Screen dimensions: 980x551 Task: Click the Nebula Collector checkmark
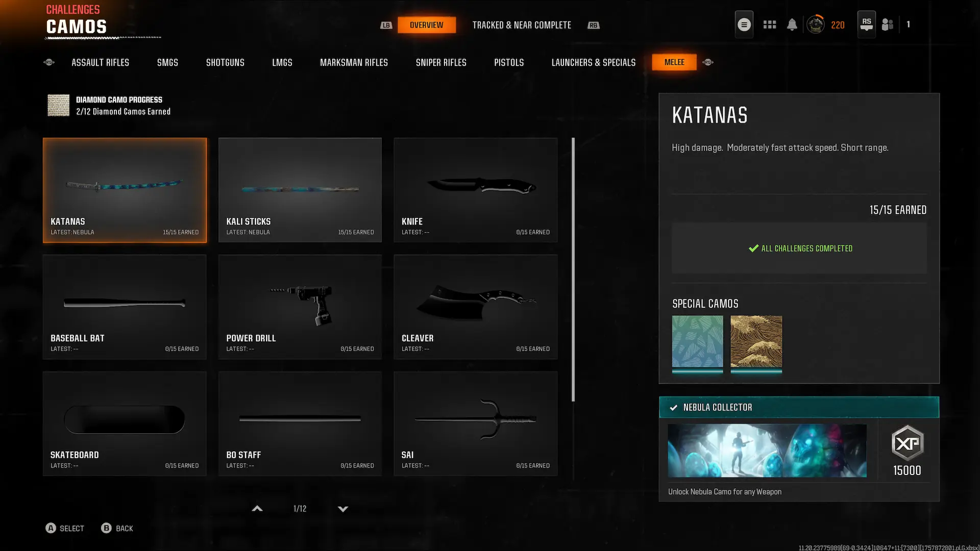tap(673, 408)
